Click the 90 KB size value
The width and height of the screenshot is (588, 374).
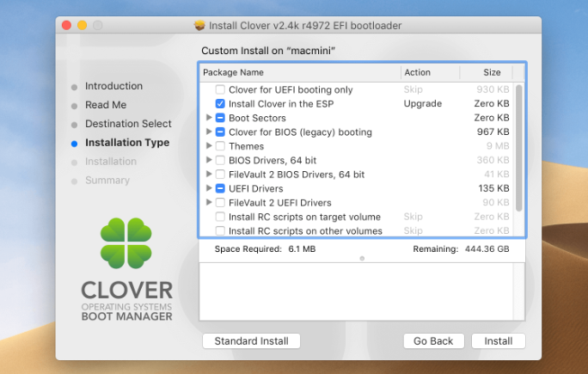(x=496, y=203)
